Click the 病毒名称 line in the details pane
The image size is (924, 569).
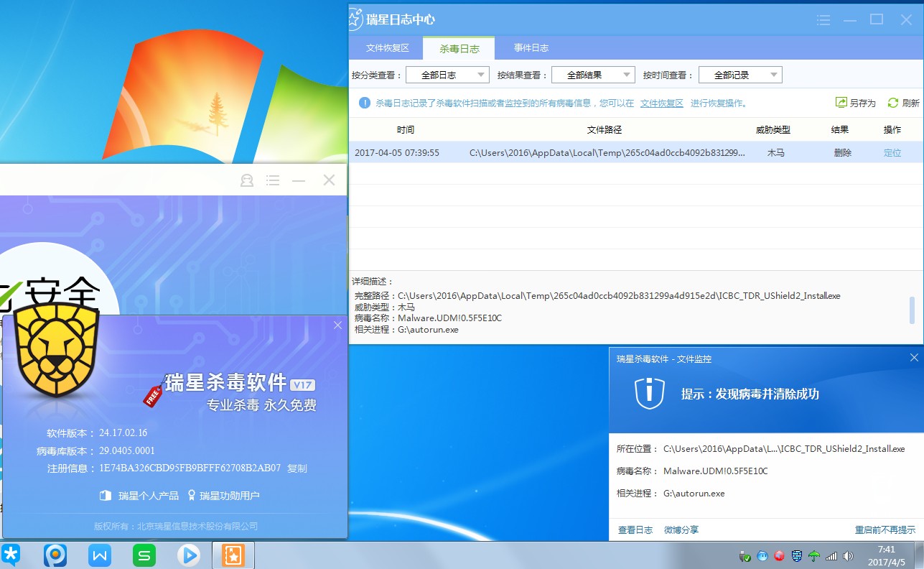[428, 318]
